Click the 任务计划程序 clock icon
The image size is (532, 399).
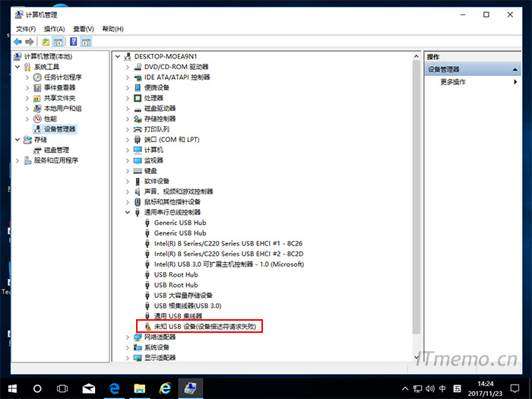(x=37, y=78)
